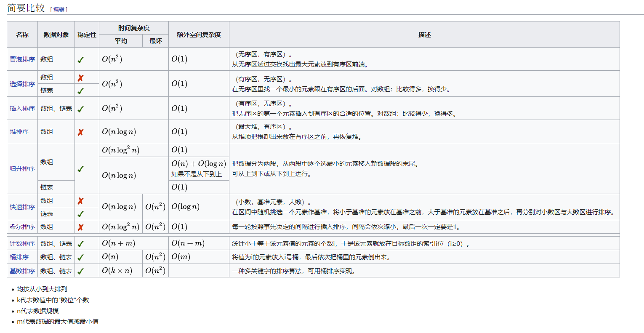Viewport: 644px width, 333px height.
Task: Click the 简要比较 section heading
Action: point(26,8)
